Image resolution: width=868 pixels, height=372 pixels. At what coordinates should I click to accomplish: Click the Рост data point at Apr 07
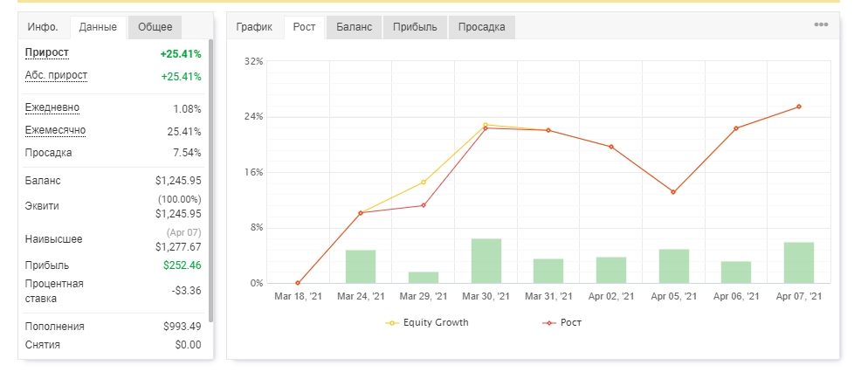coord(799,107)
